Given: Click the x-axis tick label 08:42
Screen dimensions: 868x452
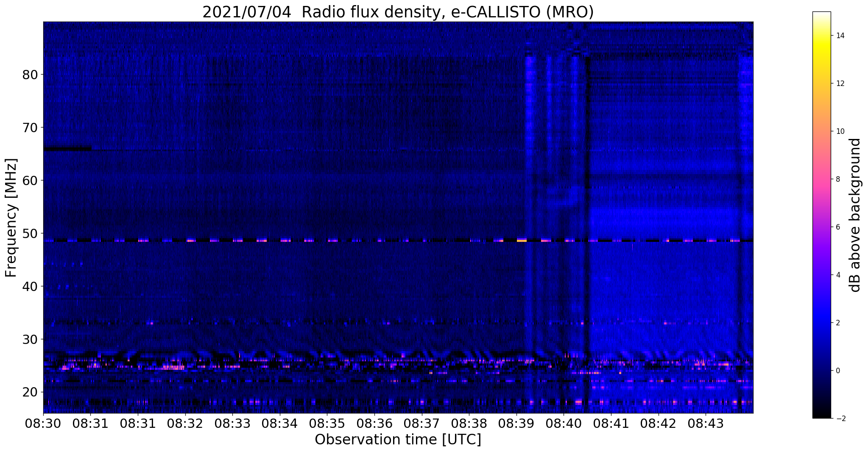Looking at the screenshot, I should [658, 424].
